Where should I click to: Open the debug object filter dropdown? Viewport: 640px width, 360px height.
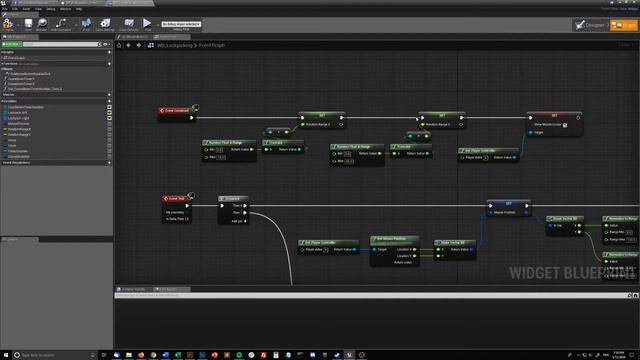pyautogui.click(x=181, y=24)
